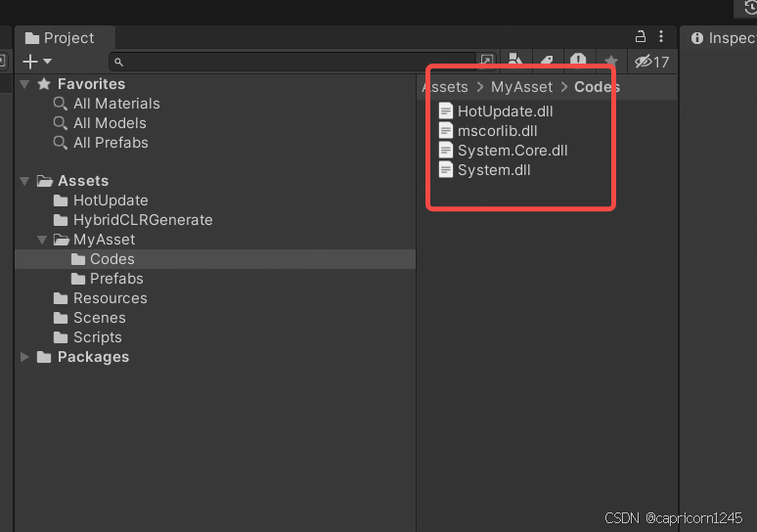Open the Project panel kebab menu
Screen dimensions: 757x532
[x=661, y=37]
